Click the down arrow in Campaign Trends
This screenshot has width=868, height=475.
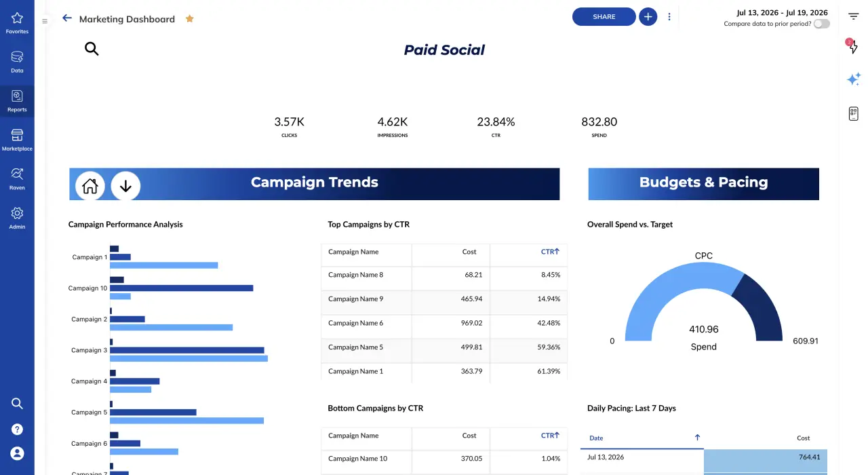click(125, 185)
